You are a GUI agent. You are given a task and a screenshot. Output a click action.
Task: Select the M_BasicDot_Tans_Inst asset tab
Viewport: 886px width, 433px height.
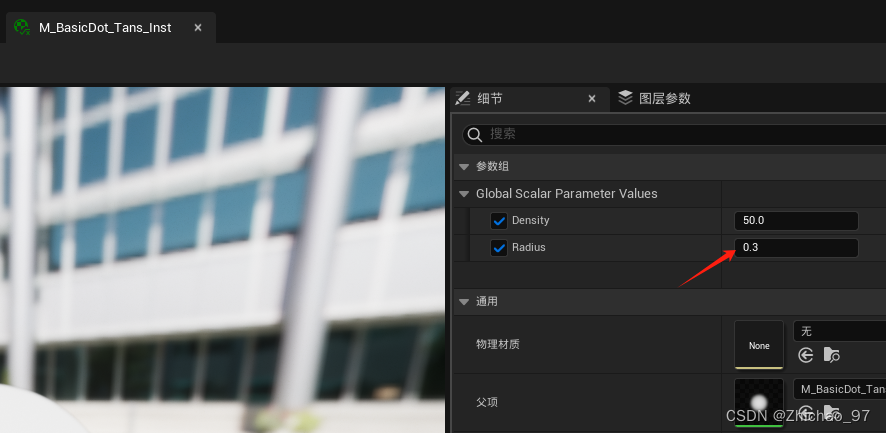point(111,28)
